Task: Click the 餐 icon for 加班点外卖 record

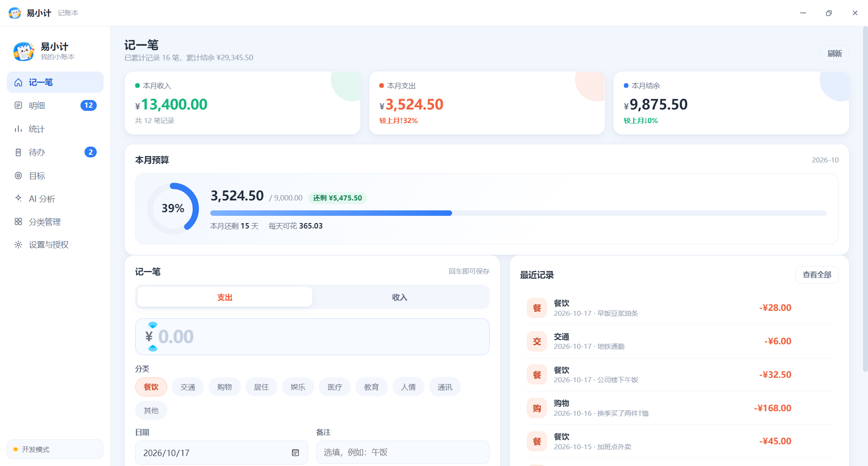Action: pyautogui.click(x=537, y=442)
